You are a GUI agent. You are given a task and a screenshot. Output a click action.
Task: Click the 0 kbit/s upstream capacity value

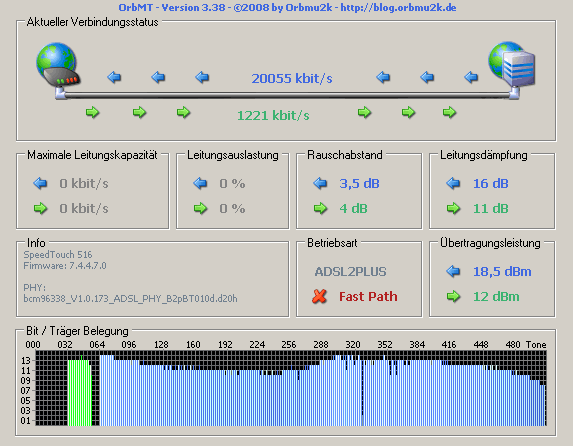point(84,208)
